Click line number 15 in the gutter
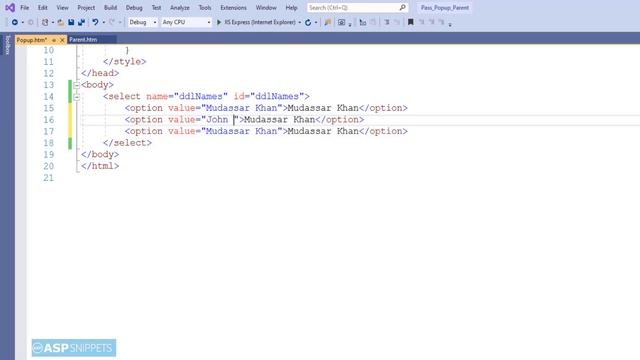The height and width of the screenshot is (360, 640). [x=49, y=108]
